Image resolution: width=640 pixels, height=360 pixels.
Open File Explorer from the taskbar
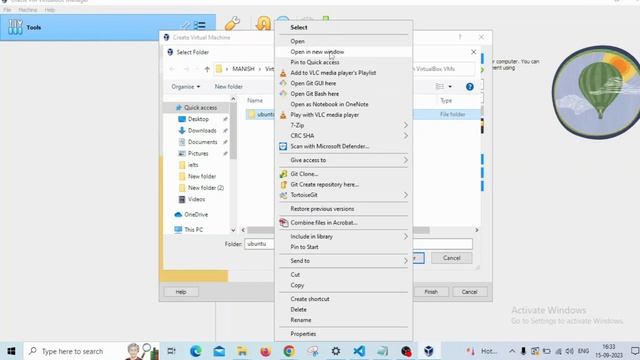click(x=242, y=351)
